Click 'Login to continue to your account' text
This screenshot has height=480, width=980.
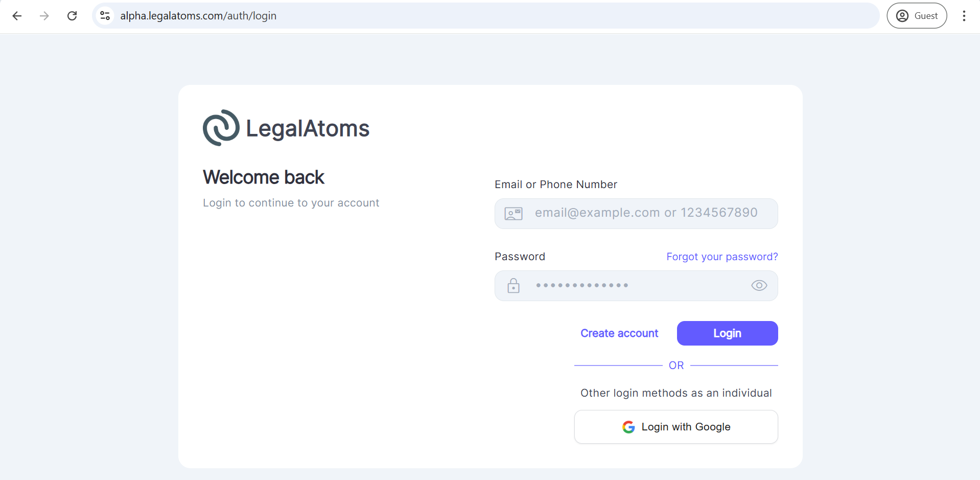[291, 203]
